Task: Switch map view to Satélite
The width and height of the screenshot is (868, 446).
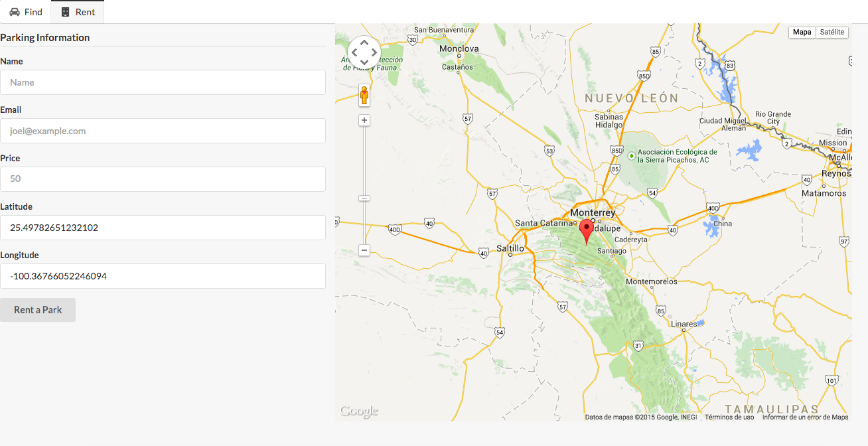Action: pos(832,32)
